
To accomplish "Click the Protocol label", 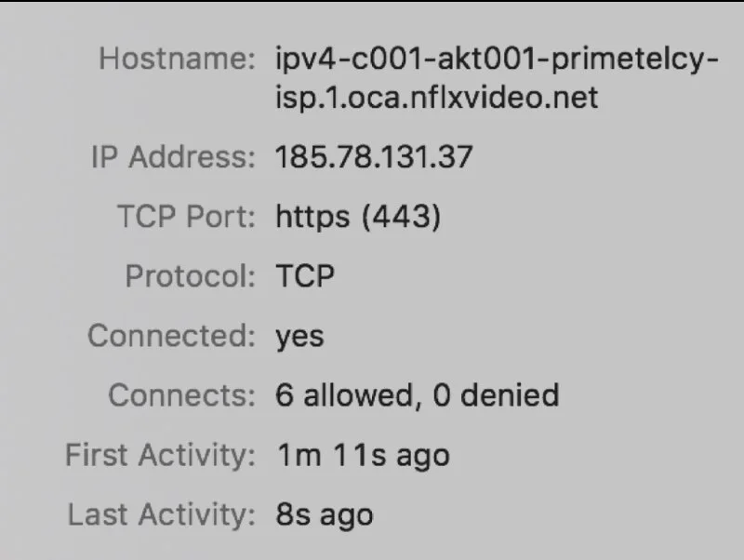I will click(x=190, y=276).
